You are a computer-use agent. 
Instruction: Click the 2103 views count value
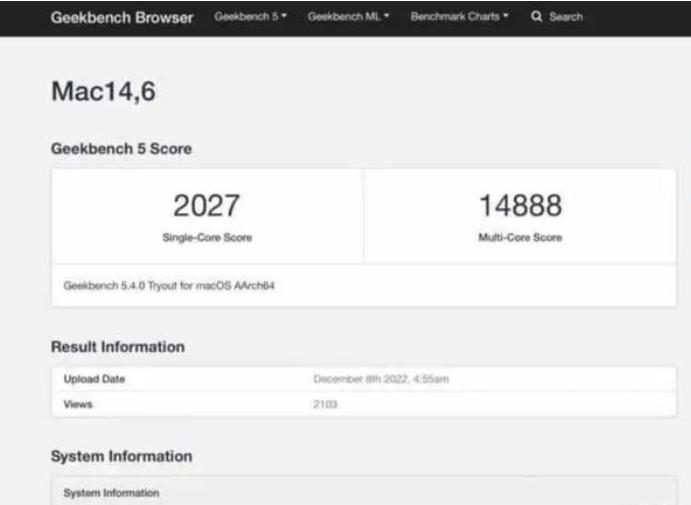[x=325, y=404]
